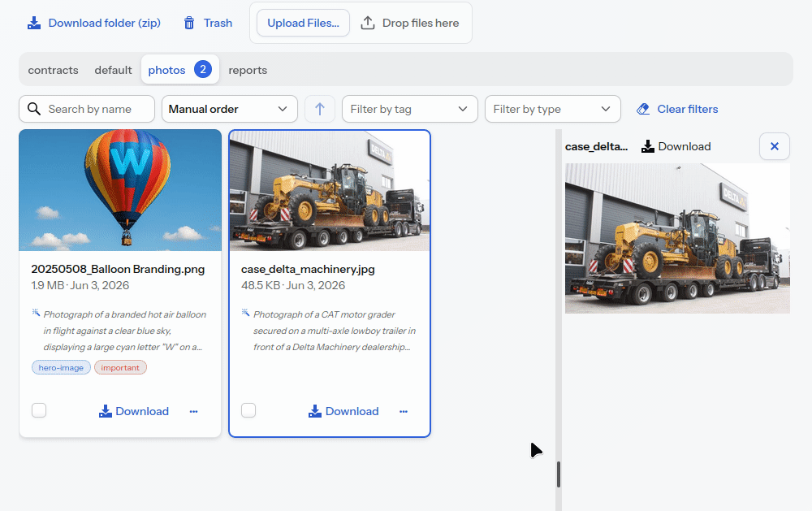
Task: Switch to the contracts tab
Action: [x=54, y=70]
